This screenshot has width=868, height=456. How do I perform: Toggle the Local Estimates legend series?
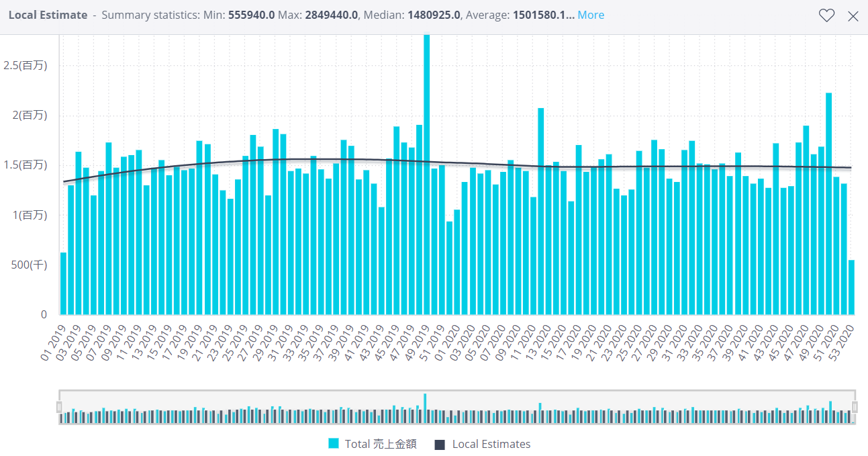tap(491, 444)
